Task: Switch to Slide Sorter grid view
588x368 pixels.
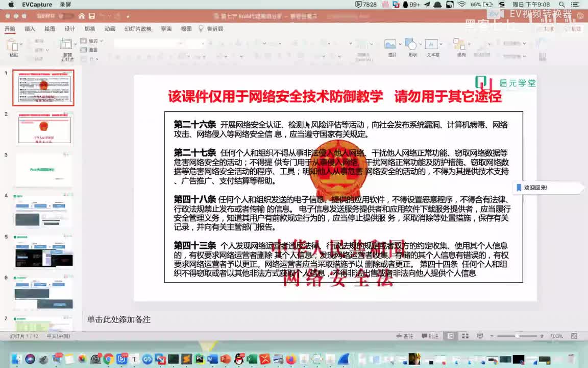Action: [x=465, y=336]
